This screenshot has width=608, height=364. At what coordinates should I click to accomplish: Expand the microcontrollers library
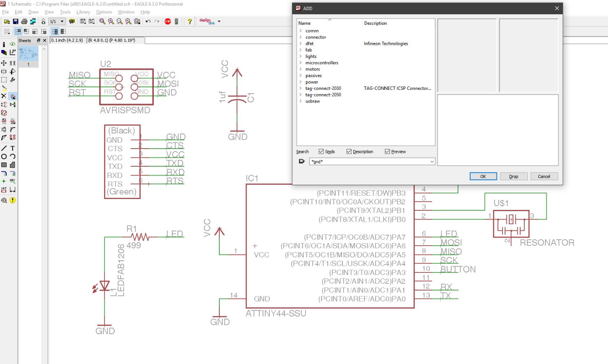[x=301, y=63]
